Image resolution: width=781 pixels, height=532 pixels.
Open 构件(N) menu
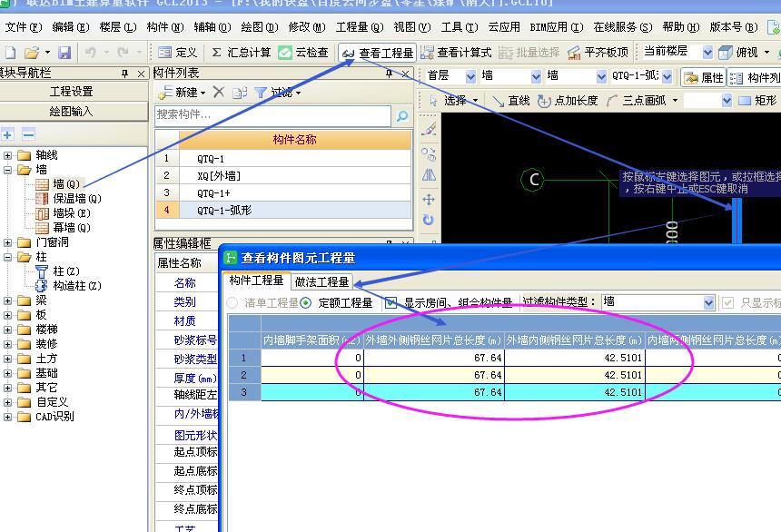point(165,27)
